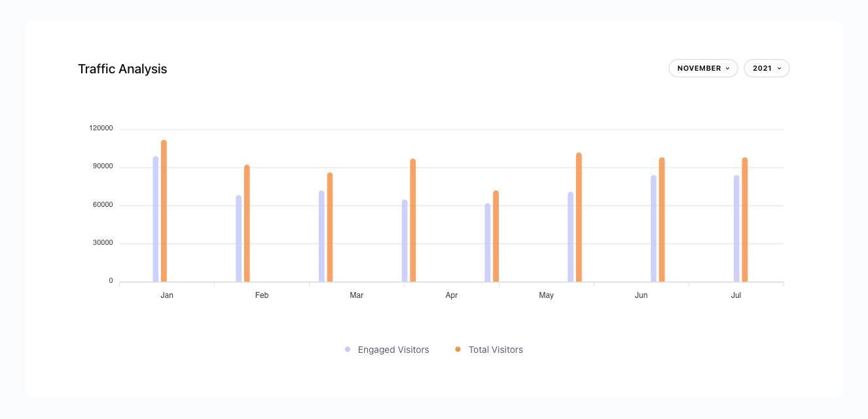Select the orange Total Visitors bar for January
The image size is (868, 419).
click(164, 209)
